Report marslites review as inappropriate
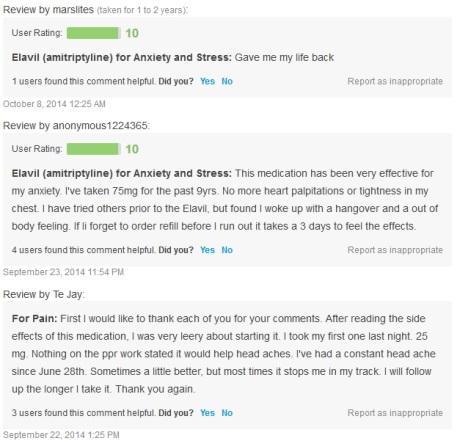The width and height of the screenshot is (457, 441). (395, 81)
